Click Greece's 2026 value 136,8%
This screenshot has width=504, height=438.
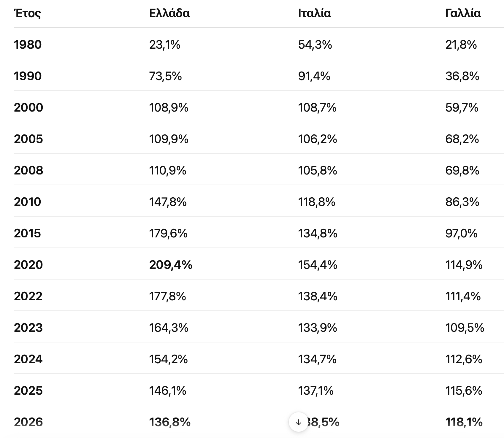170,422
